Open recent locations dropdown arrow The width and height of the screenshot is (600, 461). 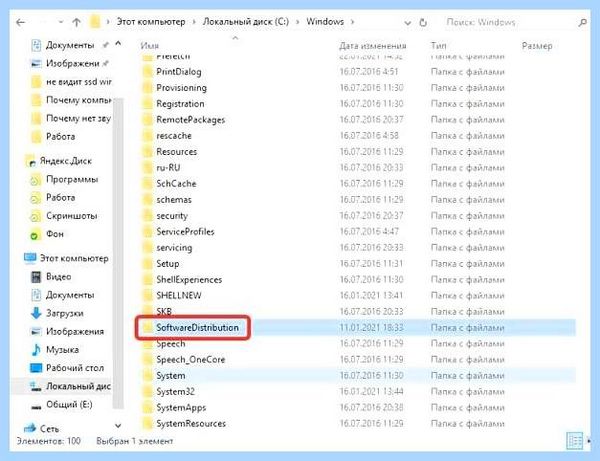point(61,22)
